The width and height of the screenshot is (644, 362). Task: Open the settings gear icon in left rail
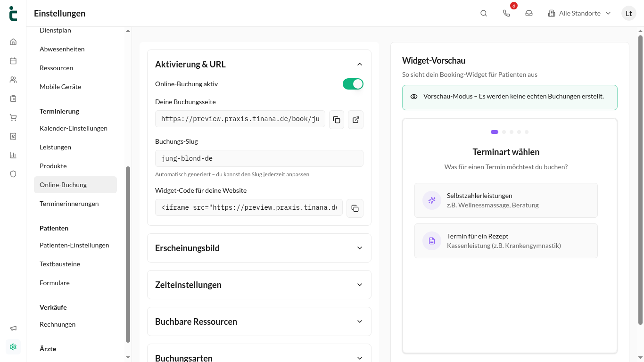point(13,347)
